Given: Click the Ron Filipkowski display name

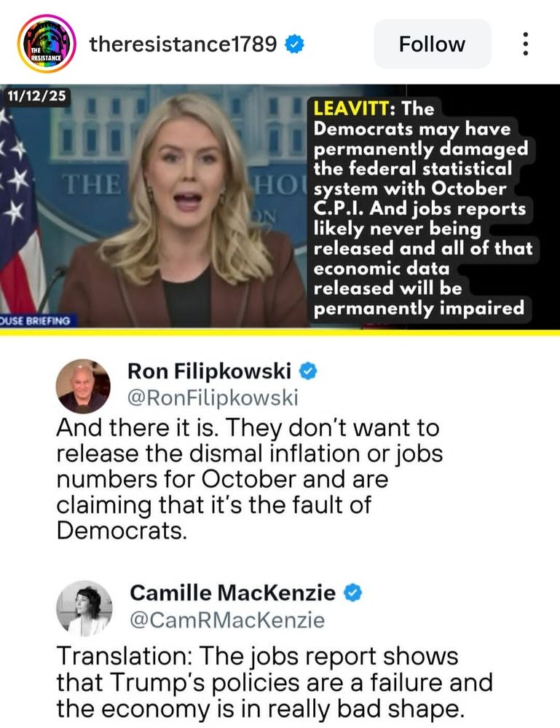Looking at the screenshot, I should (x=210, y=371).
